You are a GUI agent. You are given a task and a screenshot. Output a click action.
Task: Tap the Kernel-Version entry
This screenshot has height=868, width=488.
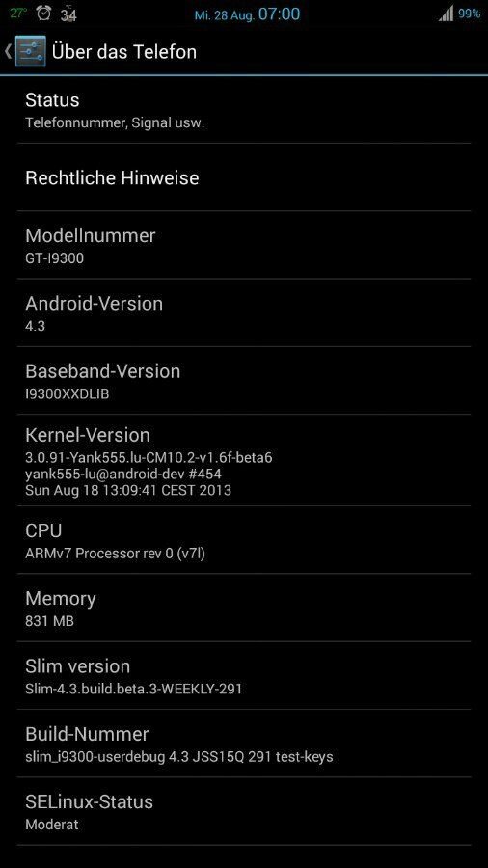pos(243,460)
